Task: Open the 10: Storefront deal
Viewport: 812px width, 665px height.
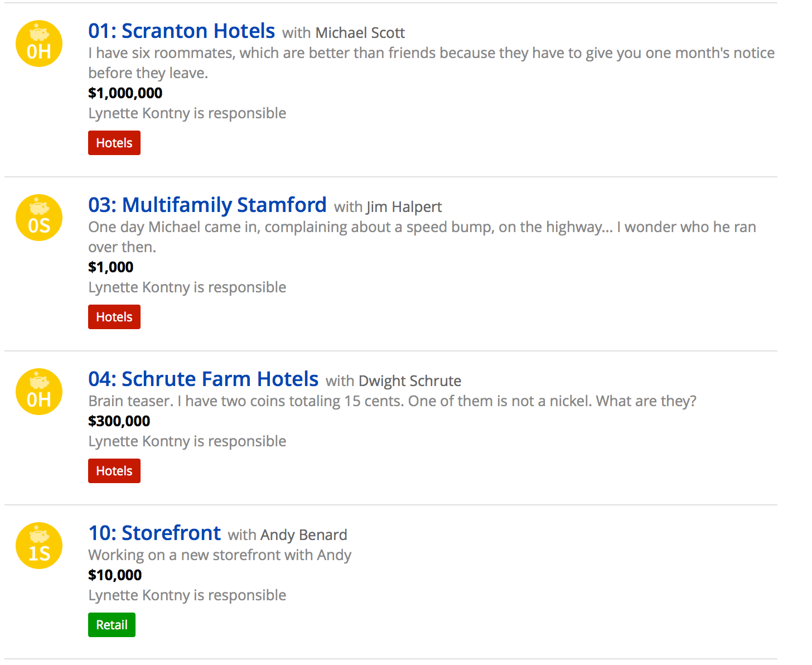Action: click(x=154, y=533)
